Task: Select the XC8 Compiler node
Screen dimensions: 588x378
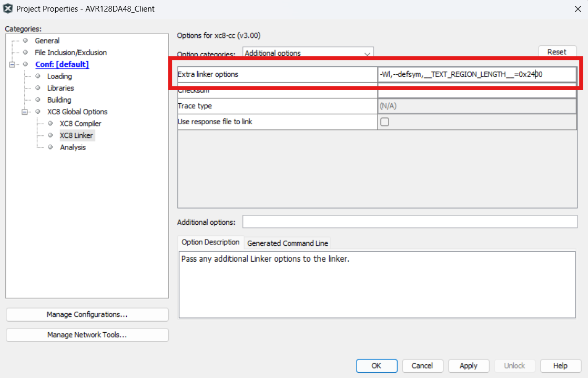Action: (x=80, y=124)
